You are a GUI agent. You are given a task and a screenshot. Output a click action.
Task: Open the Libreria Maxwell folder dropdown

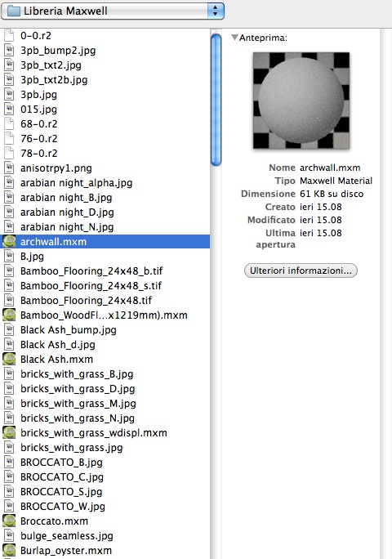click(x=113, y=11)
